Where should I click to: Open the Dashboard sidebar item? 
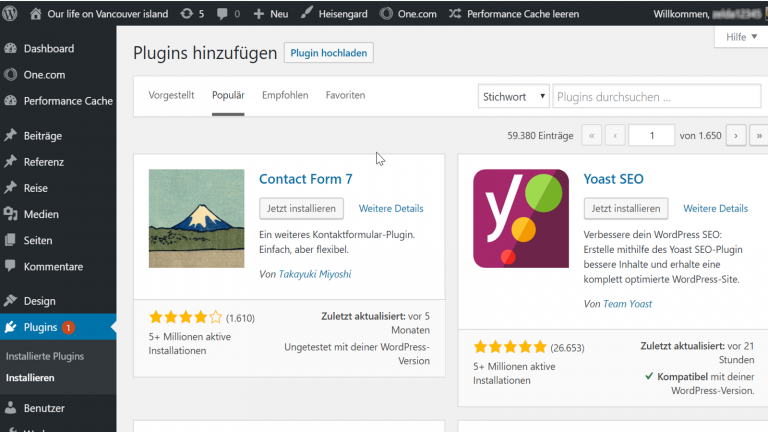tap(48, 49)
